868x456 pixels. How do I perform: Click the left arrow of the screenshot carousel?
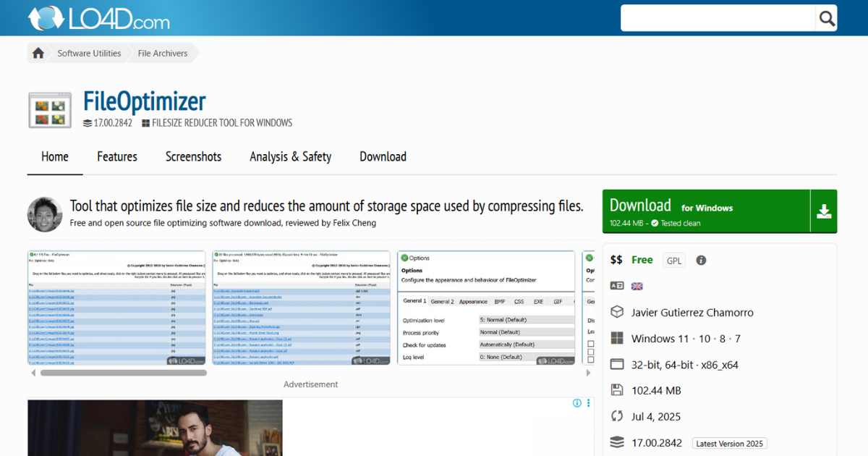(x=33, y=372)
